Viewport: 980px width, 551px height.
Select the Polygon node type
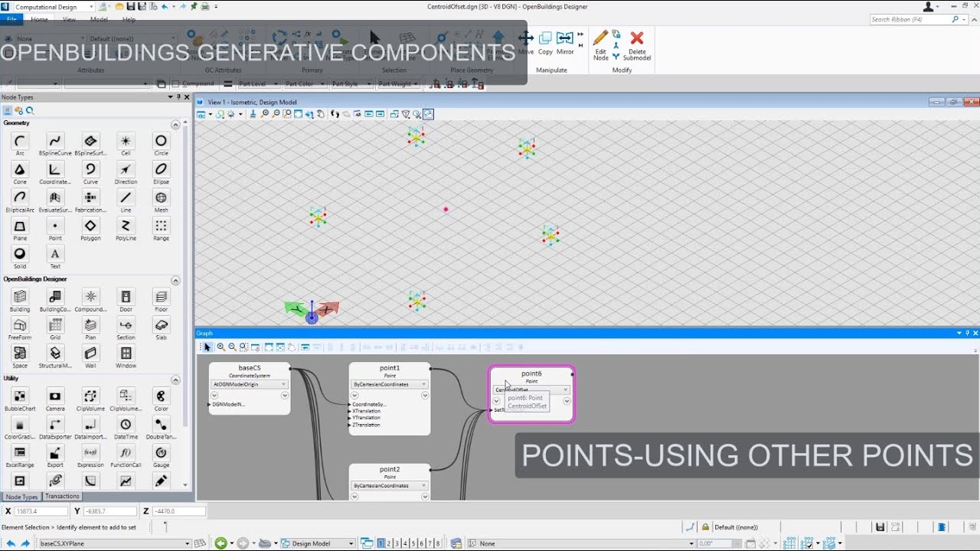[90, 229]
